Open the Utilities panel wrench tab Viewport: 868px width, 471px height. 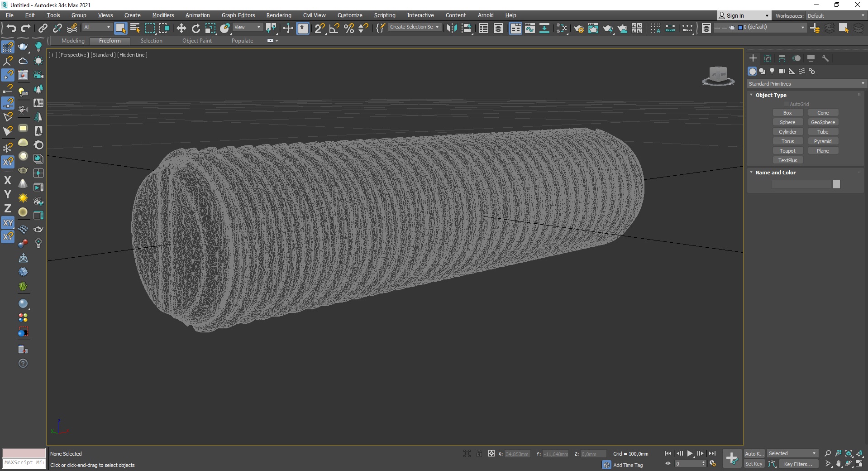point(825,58)
